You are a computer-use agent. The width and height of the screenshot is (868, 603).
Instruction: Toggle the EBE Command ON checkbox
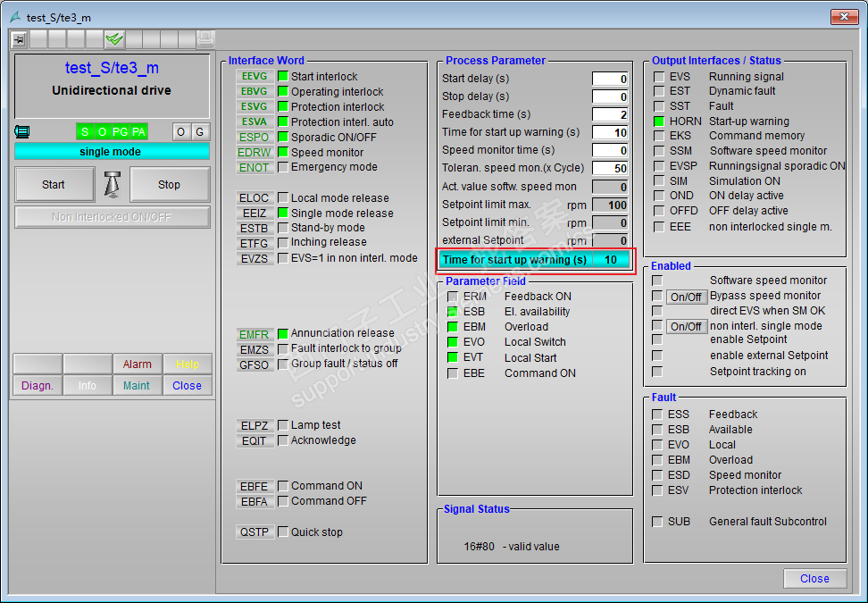(453, 373)
